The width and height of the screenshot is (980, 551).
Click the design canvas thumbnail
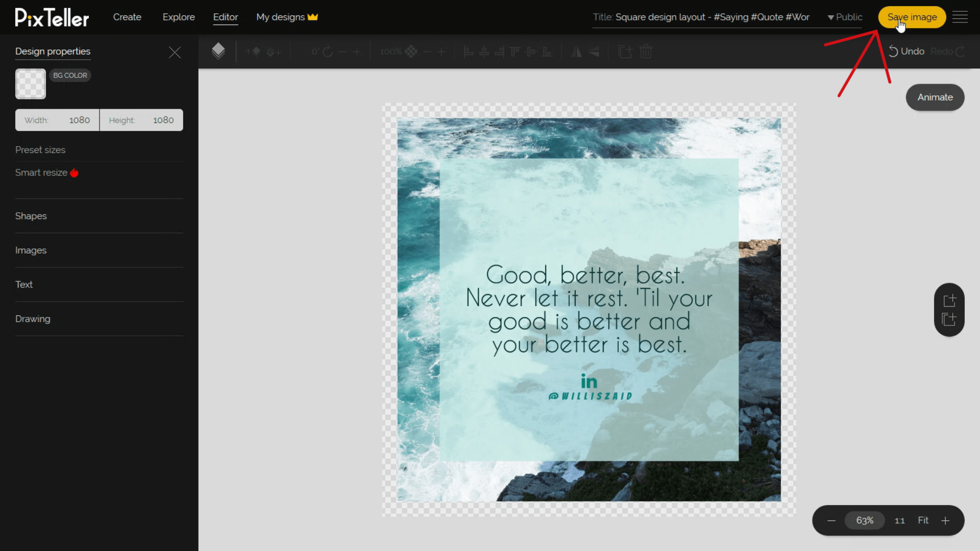coord(30,84)
